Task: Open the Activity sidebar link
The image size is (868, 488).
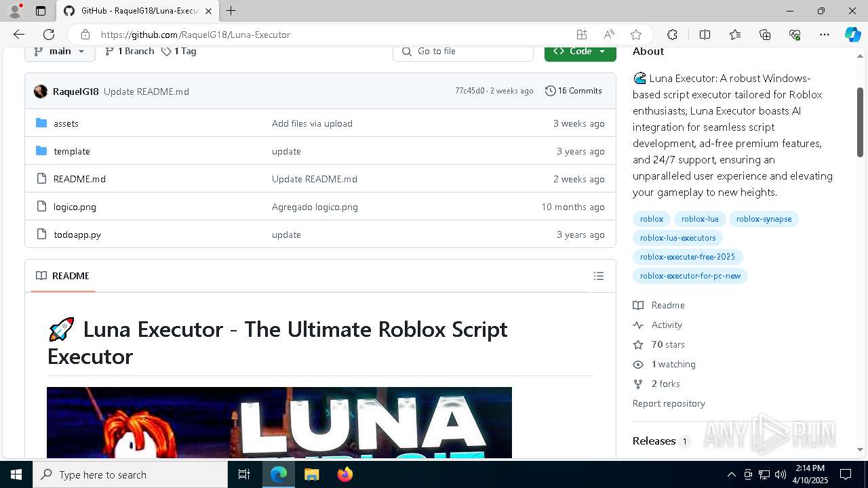Action: point(658,325)
